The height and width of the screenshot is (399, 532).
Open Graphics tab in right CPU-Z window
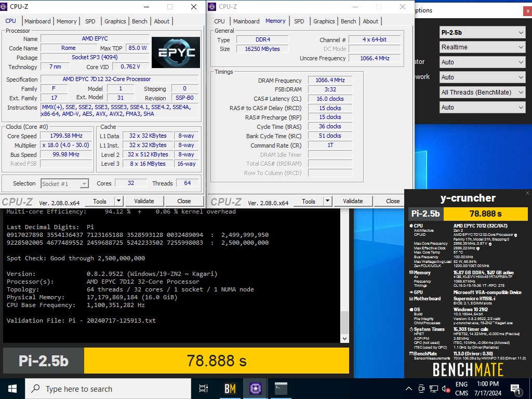[x=324, y=21]
